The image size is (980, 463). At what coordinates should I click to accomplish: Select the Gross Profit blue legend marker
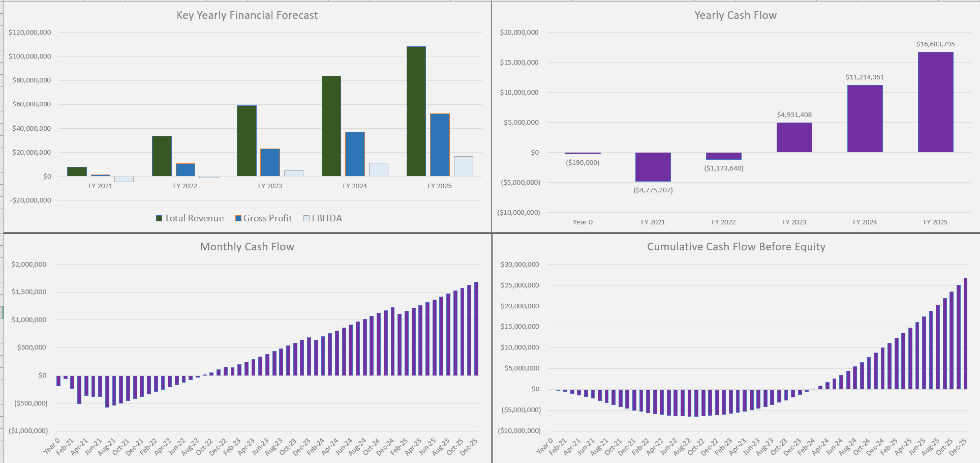coord(237,218)
